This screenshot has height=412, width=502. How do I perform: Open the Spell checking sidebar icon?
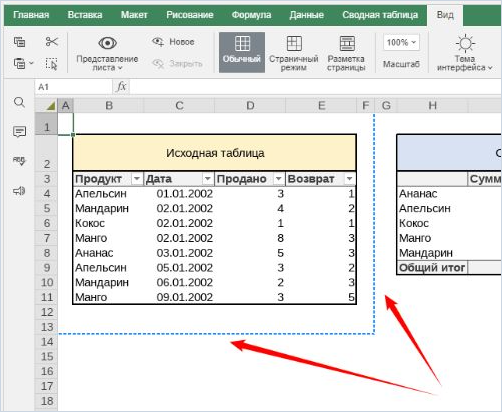click(x=19, y=161)
